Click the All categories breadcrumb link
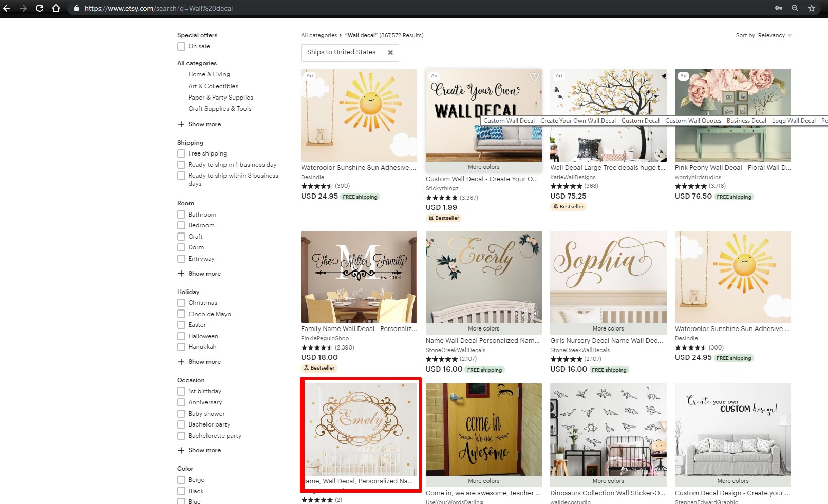 pos(319,35)
